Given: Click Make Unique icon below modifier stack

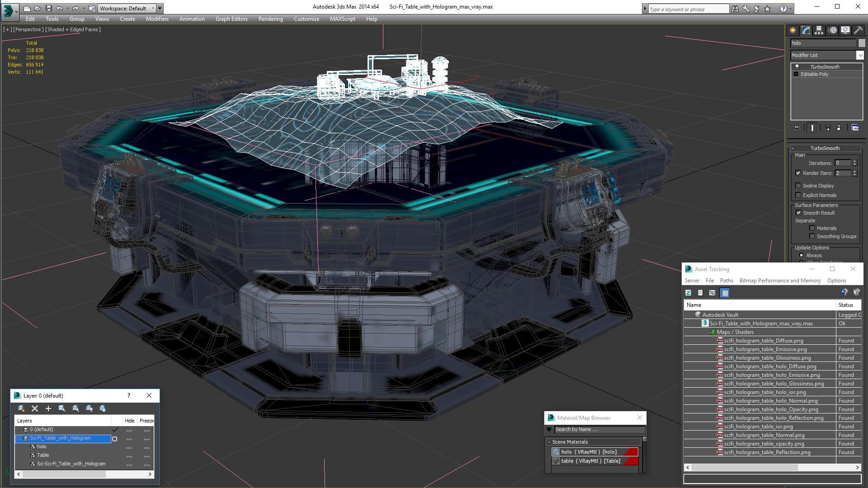Looking at the screenshot, I should click(x=828, y=128).
